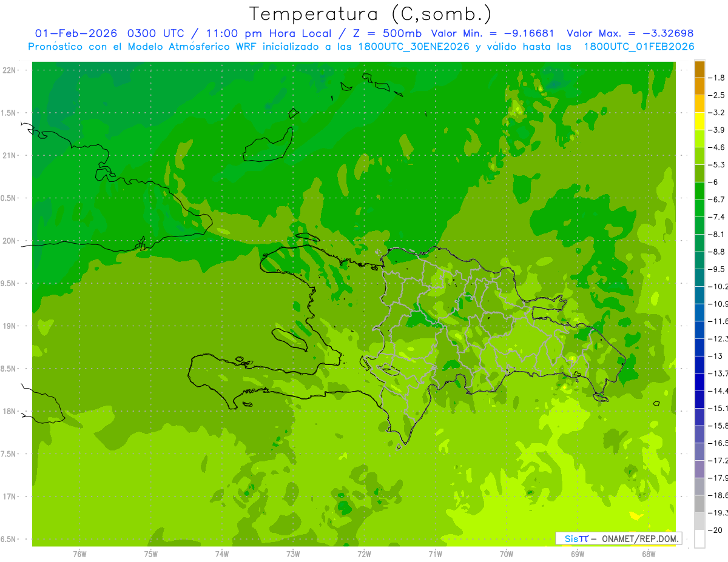Select the '20N' latitude label
This screenshot has width=728, height=562.
(8, 241)
